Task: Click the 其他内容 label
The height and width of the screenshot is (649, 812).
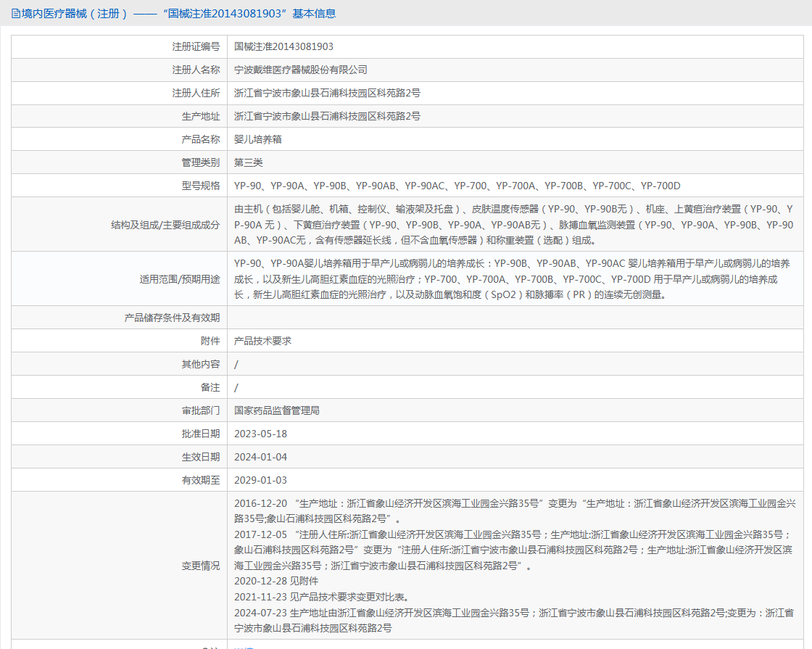Action: coord(200,364)
